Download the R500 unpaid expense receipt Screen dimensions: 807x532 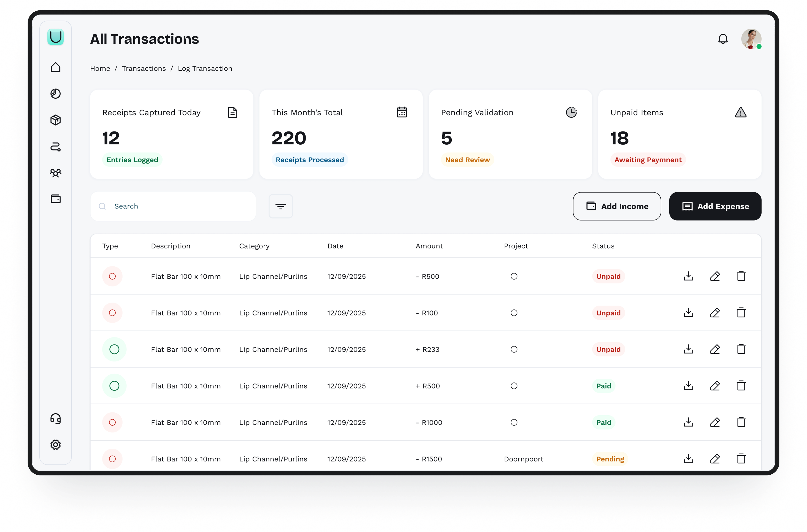point(688,276)
